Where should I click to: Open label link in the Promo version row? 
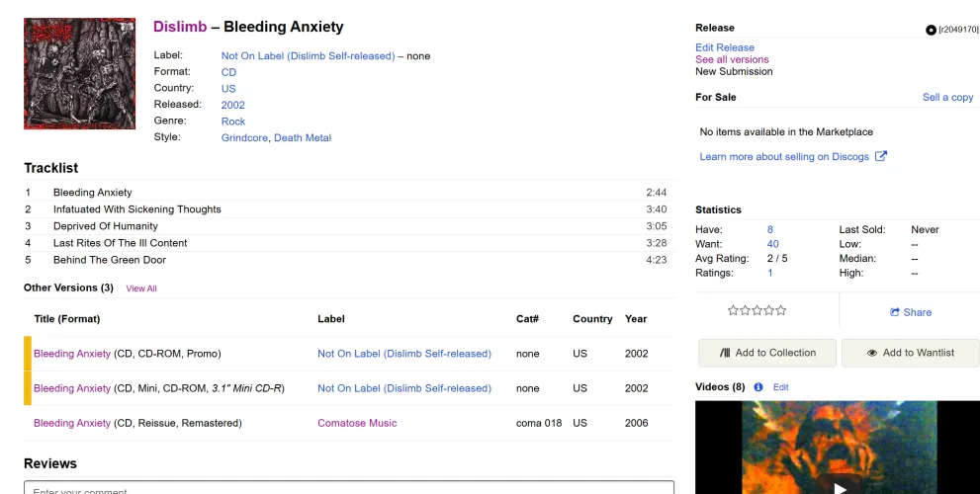tap(404, 354)
